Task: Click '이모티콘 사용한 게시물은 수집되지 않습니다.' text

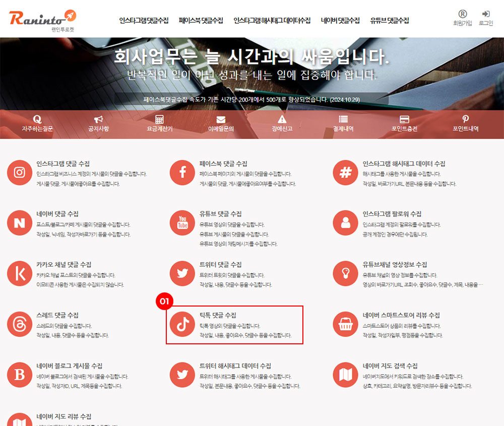Action: tap(80, 285)
